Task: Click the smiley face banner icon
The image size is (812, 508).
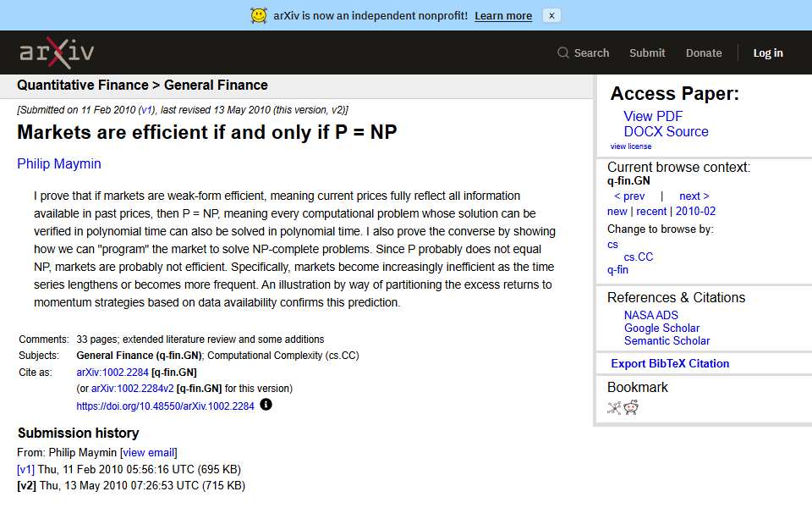Action: [259, 15]
